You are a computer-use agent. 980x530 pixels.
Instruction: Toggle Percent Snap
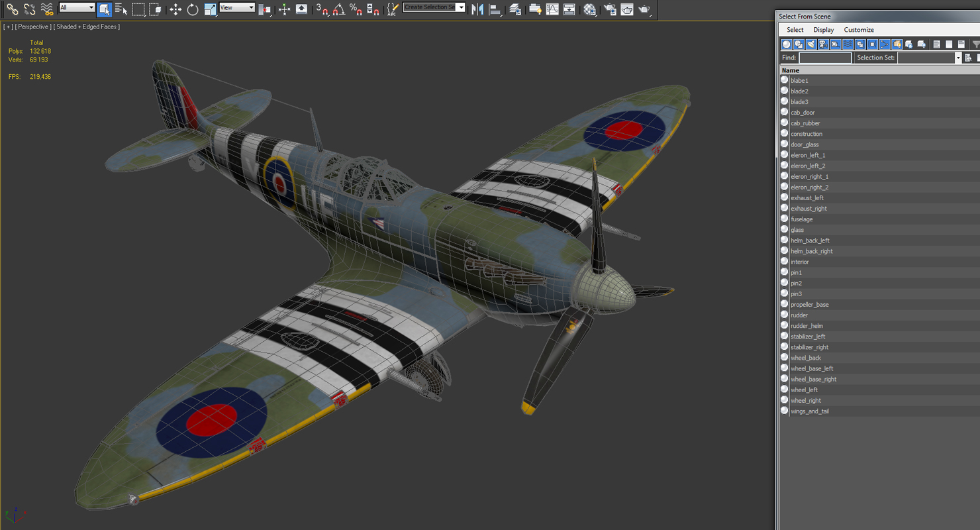(x=356, y=9)
